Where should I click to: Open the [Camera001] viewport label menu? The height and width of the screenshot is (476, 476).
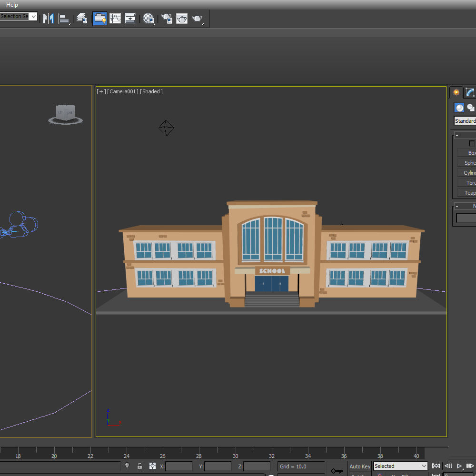[123, 91]
